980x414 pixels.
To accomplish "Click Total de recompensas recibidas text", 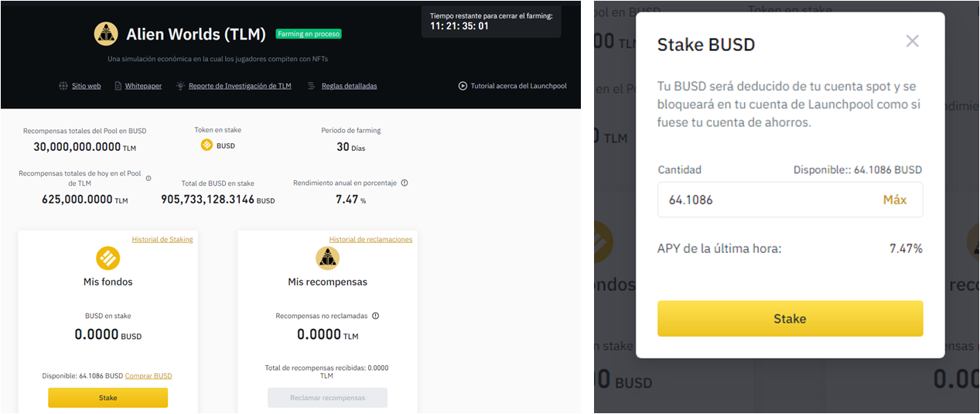I will click(x=327, y=372).
